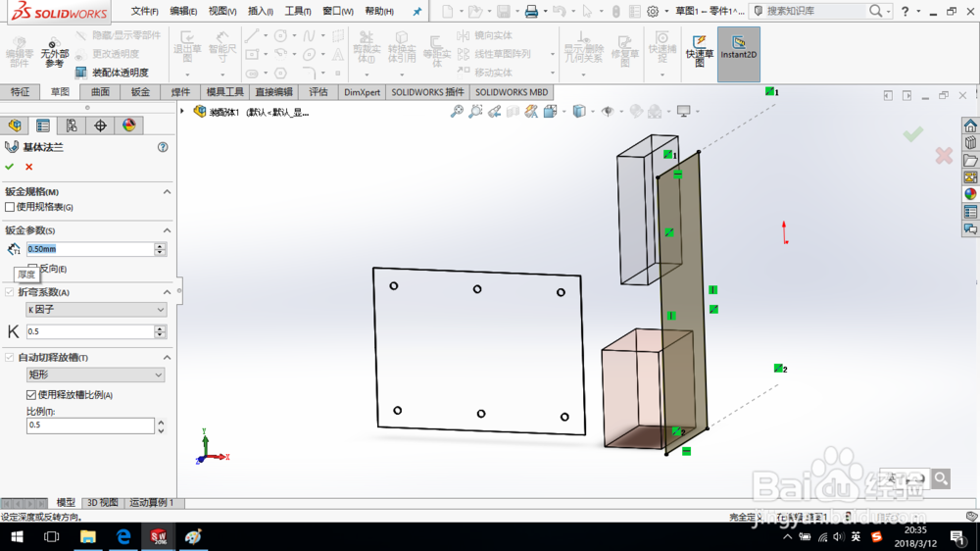Image resolution: width=980 pixels, height=551 pixels.
Task: Open the DisplayManager color sphere tab
Action: (128, 125)
